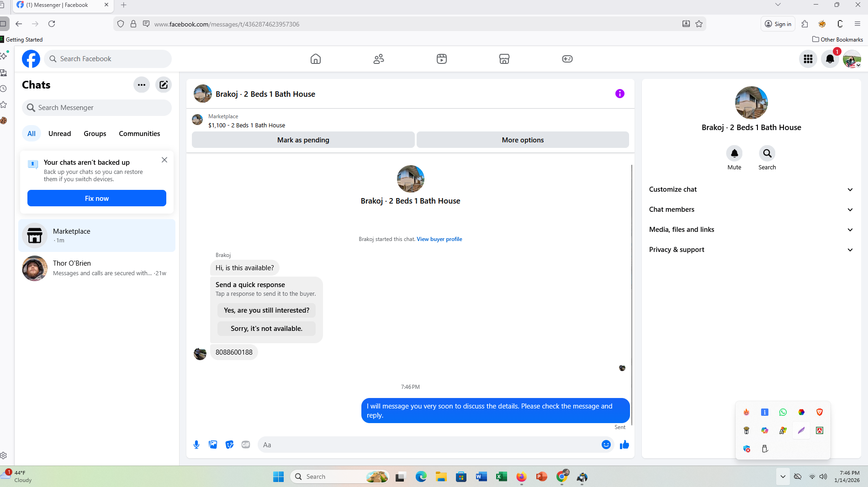
Task: Focus the Search Facebook field
Action: click(x=108, y=59)
